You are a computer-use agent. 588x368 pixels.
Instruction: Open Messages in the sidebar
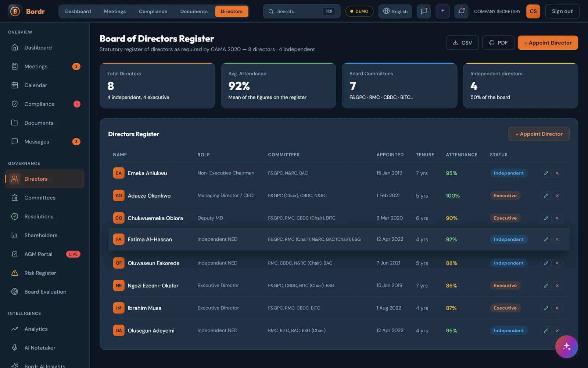click(x=45, y=141)
